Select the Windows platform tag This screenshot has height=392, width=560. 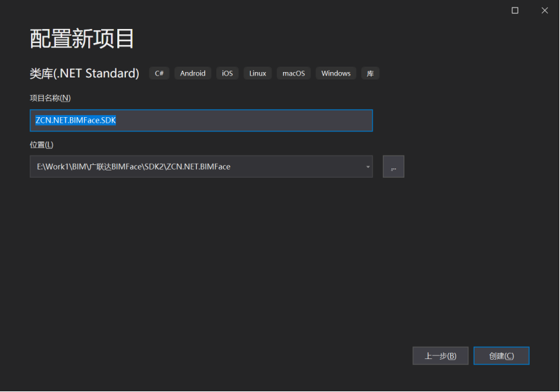pos(336,73)
